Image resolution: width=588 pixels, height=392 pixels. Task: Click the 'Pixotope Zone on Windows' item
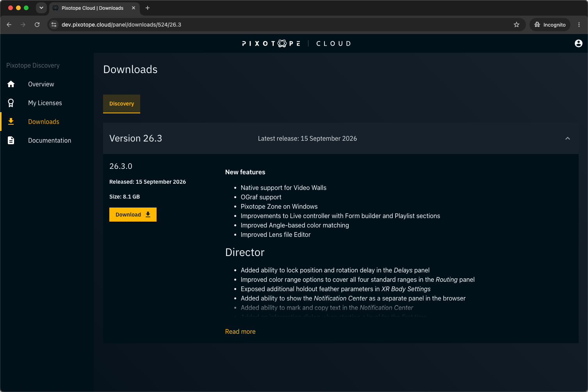tap(279, 206)
